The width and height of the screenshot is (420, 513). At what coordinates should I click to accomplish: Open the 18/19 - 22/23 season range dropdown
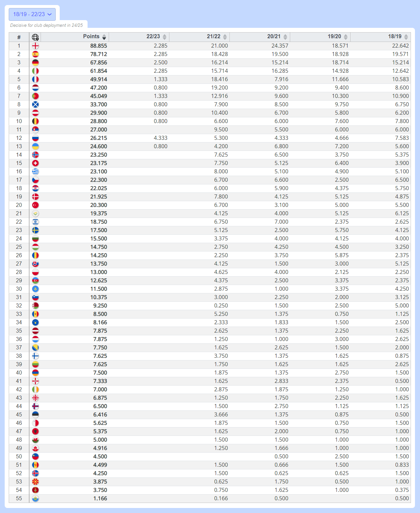pyautogui.click(x=32, y=14)
